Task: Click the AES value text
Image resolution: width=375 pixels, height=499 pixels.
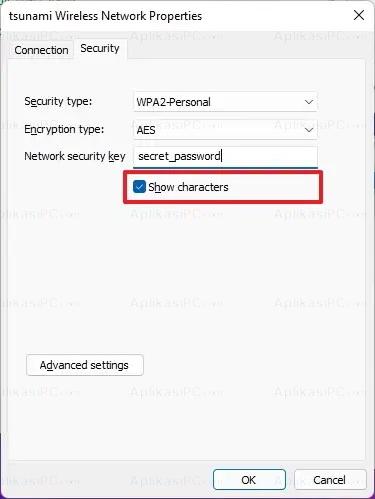Action: click(146, 130)
